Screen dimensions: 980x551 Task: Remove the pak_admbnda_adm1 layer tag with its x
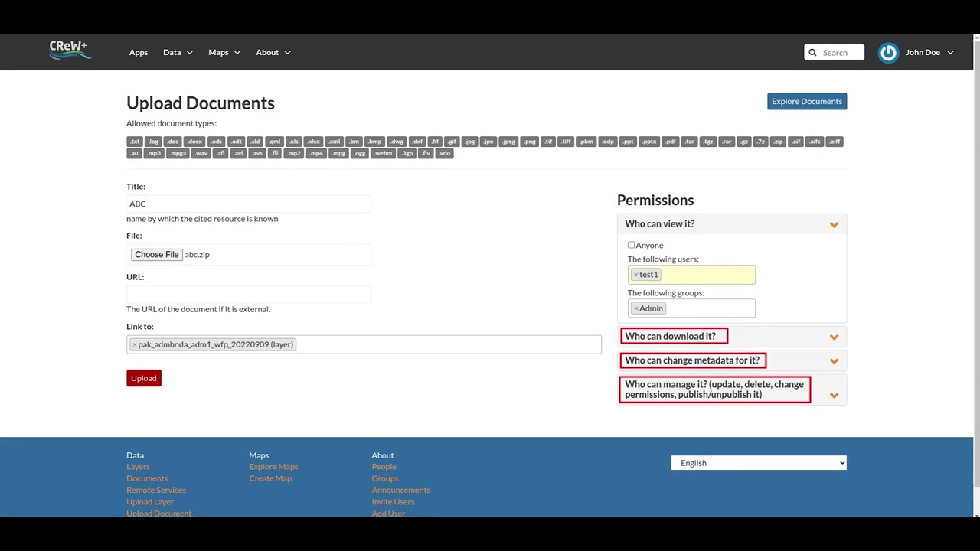click(135, 344)
